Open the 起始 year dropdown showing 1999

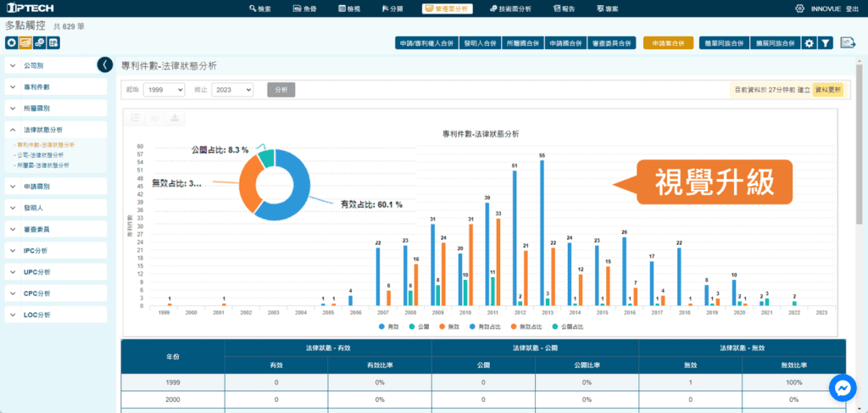pyautogui.click(x=163, y=89)
